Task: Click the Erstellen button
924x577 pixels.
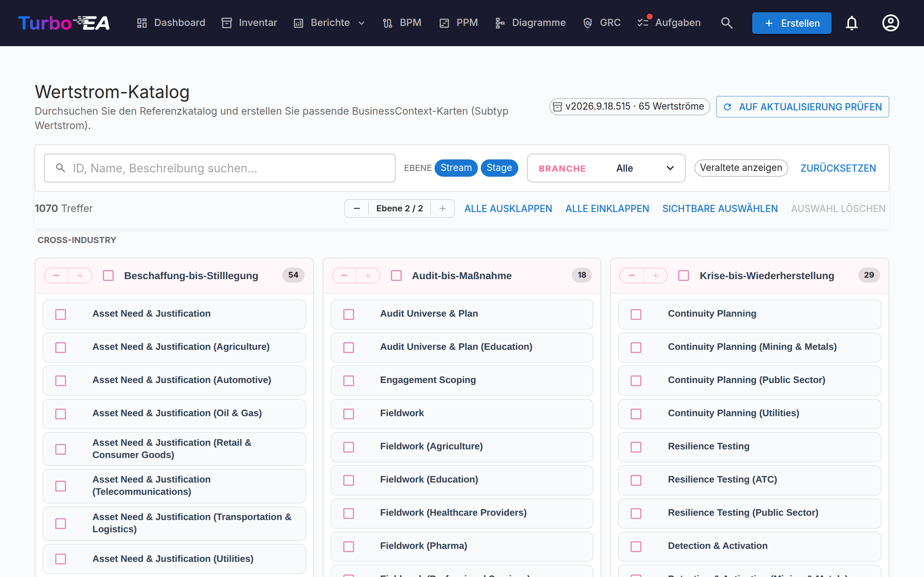Action: [x=792, y=23]
